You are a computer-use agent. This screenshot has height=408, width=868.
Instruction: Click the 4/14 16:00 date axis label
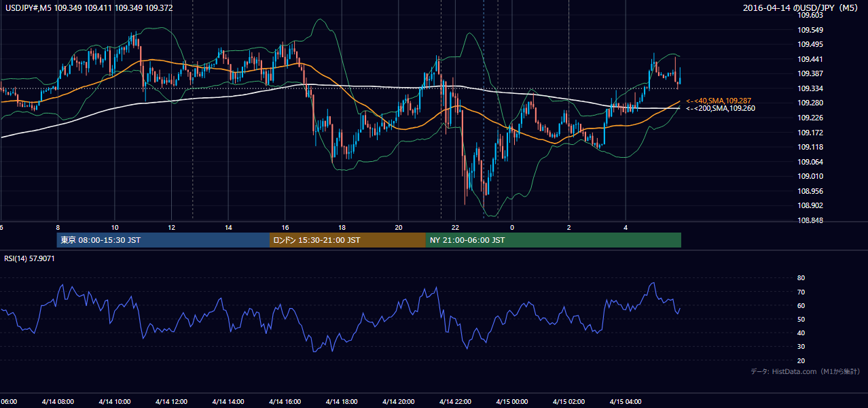coord(285,402)
